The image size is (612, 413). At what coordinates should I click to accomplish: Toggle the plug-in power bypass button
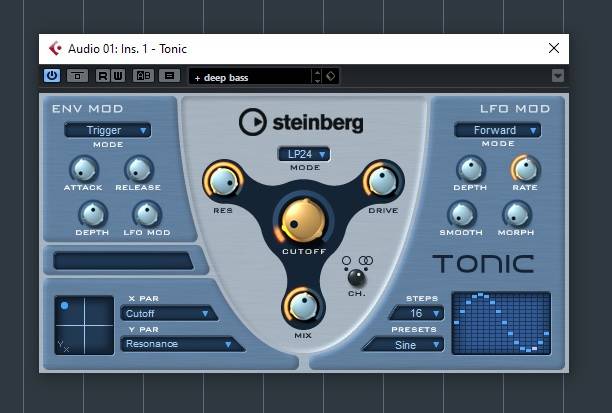(x=52, y=75)
